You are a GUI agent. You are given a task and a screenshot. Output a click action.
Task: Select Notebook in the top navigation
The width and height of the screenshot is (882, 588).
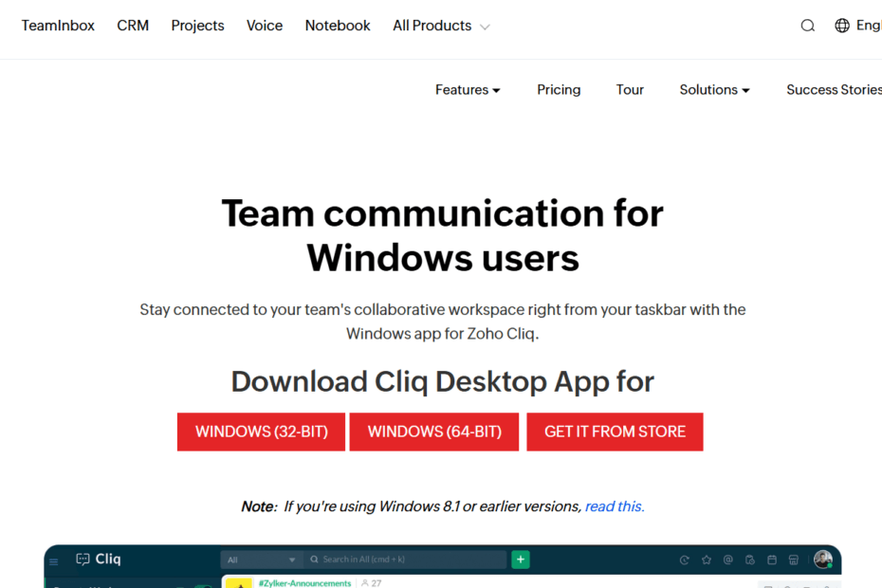[x=338, y=26]
